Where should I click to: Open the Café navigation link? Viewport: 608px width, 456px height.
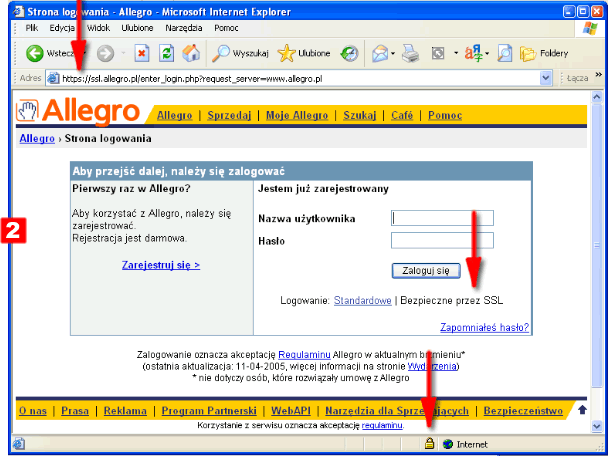(x=402, y=116)
